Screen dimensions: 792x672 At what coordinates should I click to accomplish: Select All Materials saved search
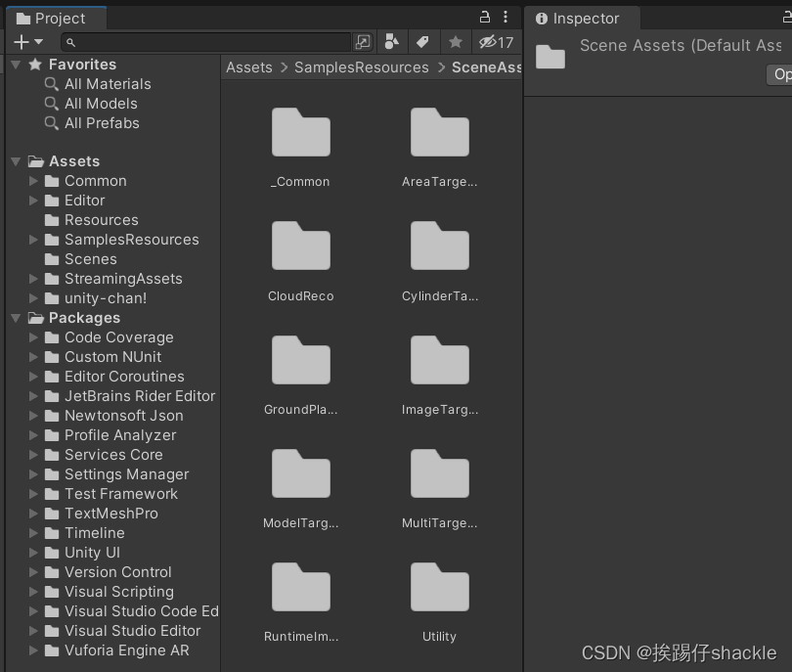click(x=108, y=84)
